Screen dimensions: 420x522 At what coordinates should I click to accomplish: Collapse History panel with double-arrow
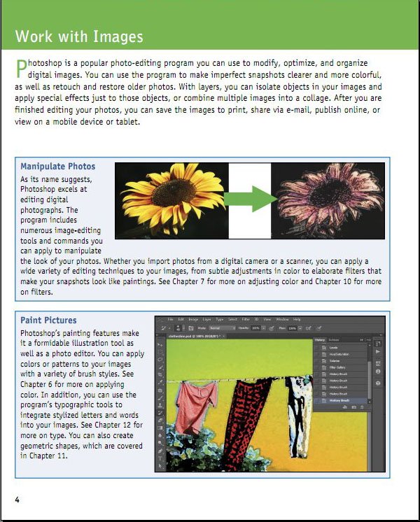361,340
